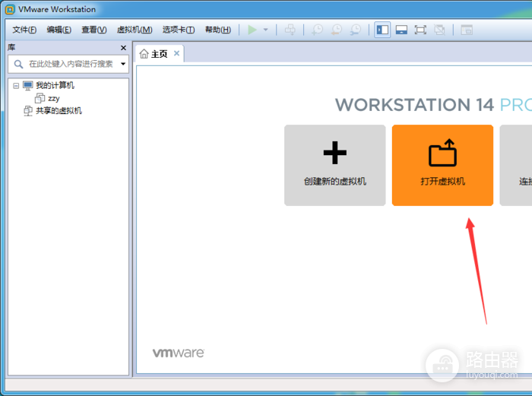Click the green power on play button
This screenshot has height=396, width=532.
pos(252,30)
